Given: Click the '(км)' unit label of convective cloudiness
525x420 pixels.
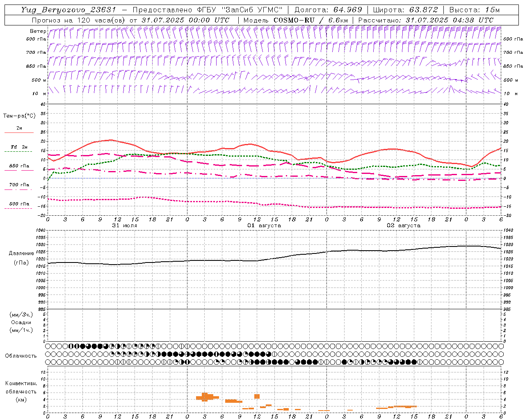Looking at the screenshot, I should tap(21, 399).
